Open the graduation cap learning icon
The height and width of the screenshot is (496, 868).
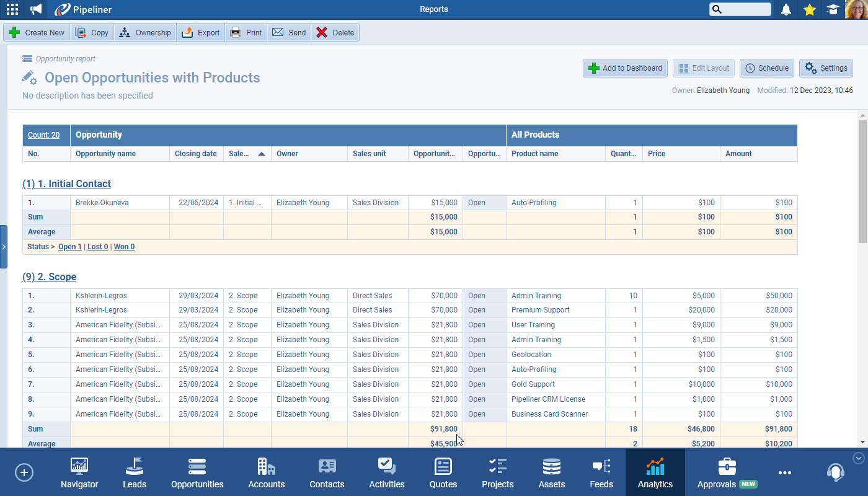coord(833,9)
